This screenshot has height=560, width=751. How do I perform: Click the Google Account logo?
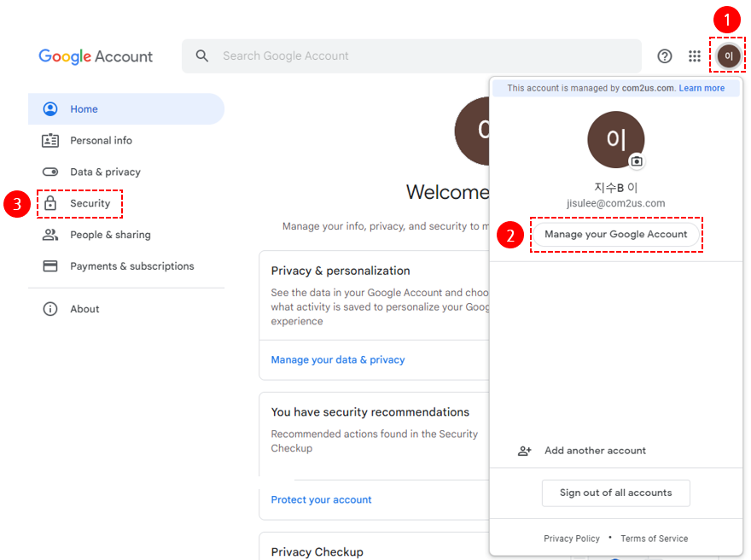(x=96, y=56)
